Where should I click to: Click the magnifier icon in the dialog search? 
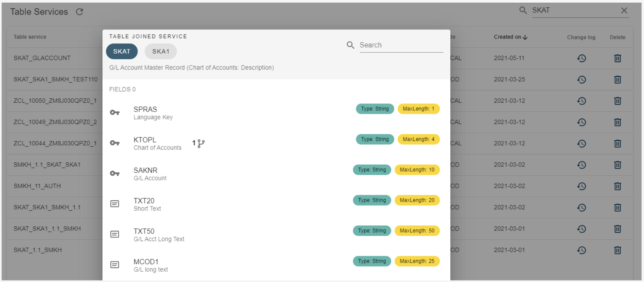pos(350,45)
